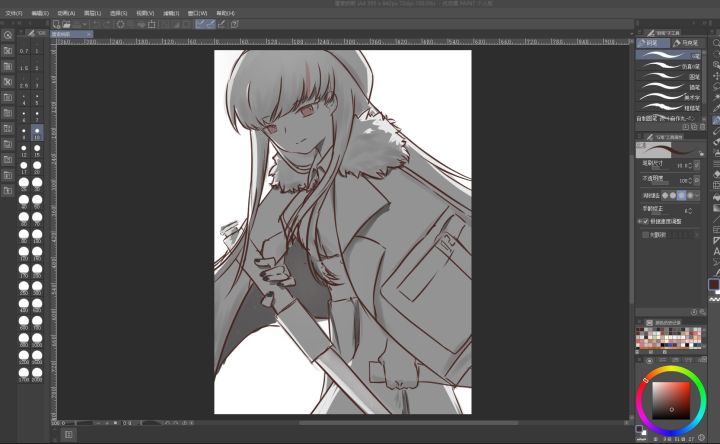Viewport: 720px width, 444px height.
Task: Click the foreground color indicator in toolbar
Action: [x=714, y=284]
